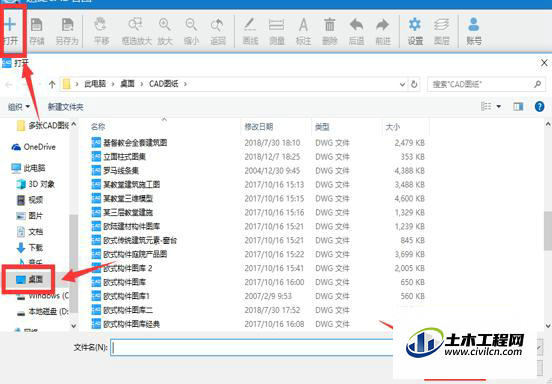Open the view options dropdown arrow
This screenshot has height=384, width=552.
[499, 106]
